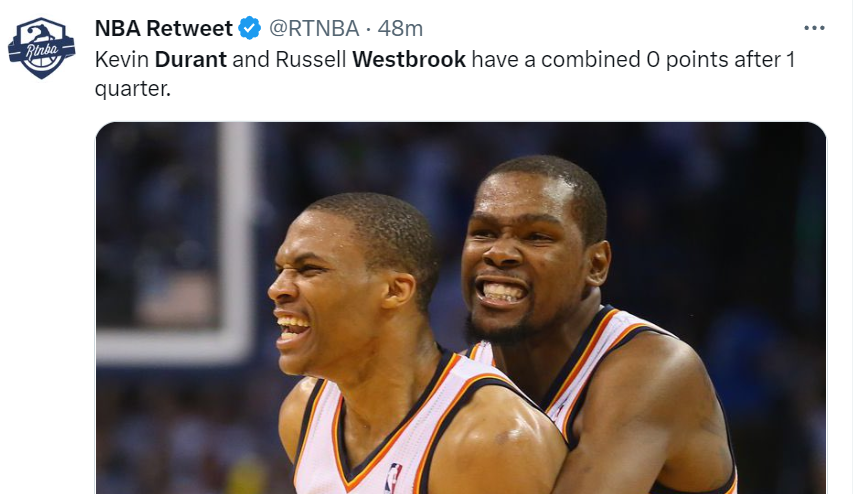The width and height of the screenshot is (867, 494).
Task: Click the word "Russell" in the tweet
Action: (311, 59)
